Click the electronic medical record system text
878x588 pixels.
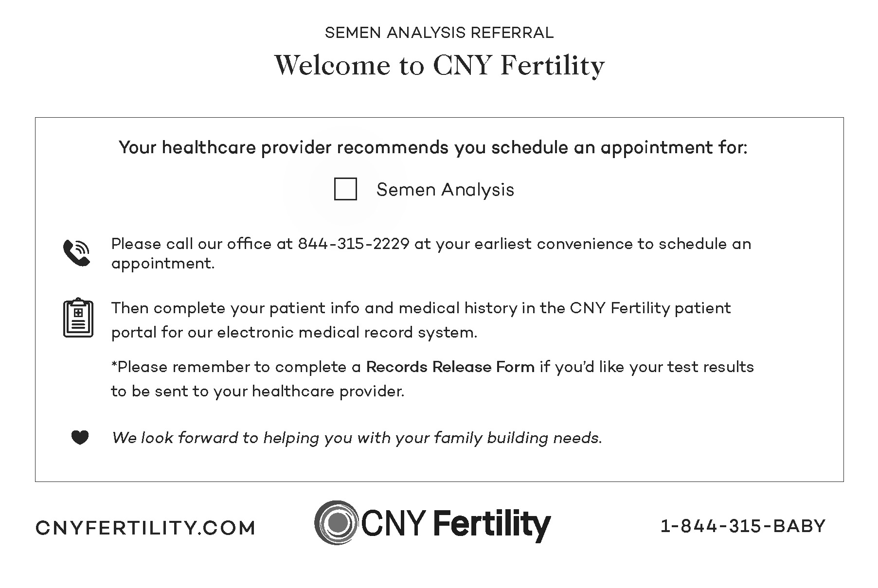click(x=347, y=333)
